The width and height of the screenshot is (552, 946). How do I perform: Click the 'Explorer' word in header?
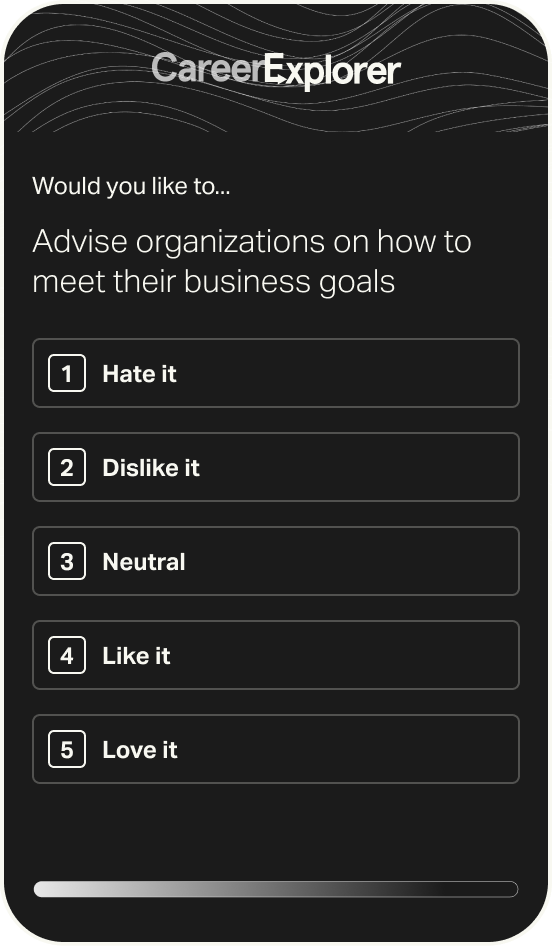(x=333, y=71)
